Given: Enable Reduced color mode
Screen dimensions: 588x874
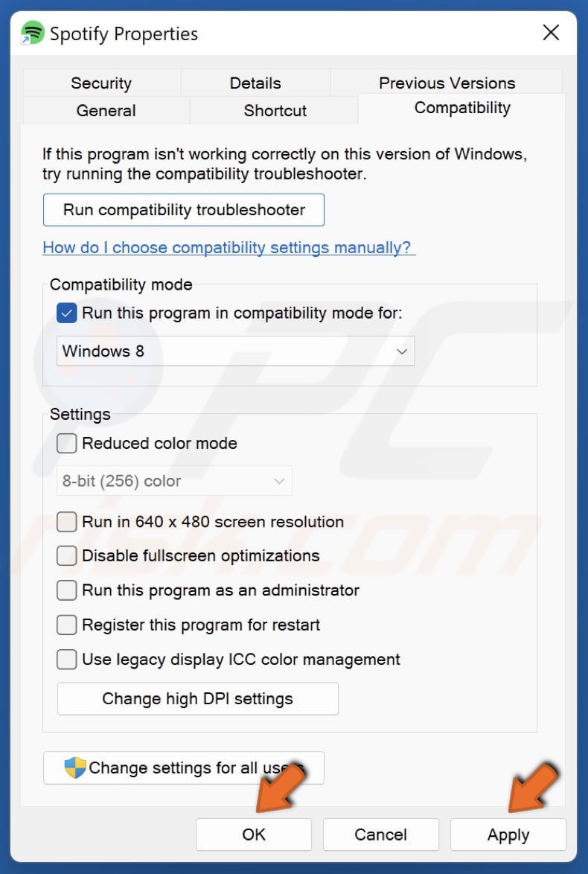Looking at the screenshot, I should (66, 443).
